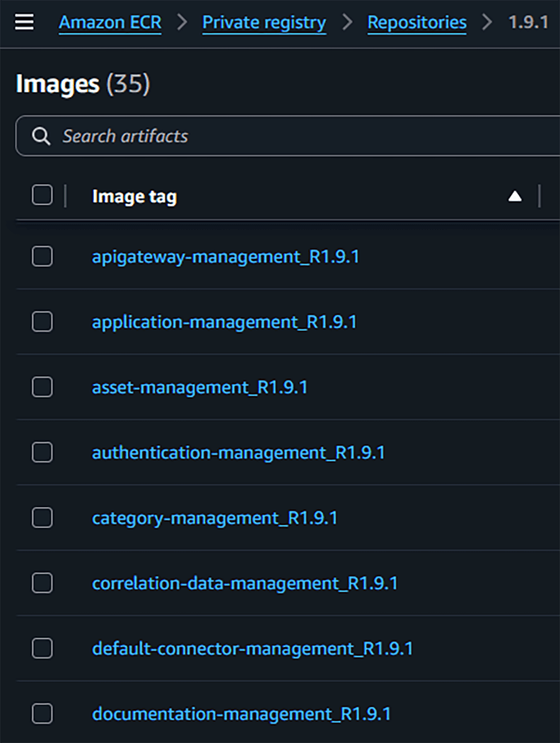The image size is (560, 743).
Task: Open default-connector-management_R1.9.1 image tag
Action: point(255,648)
